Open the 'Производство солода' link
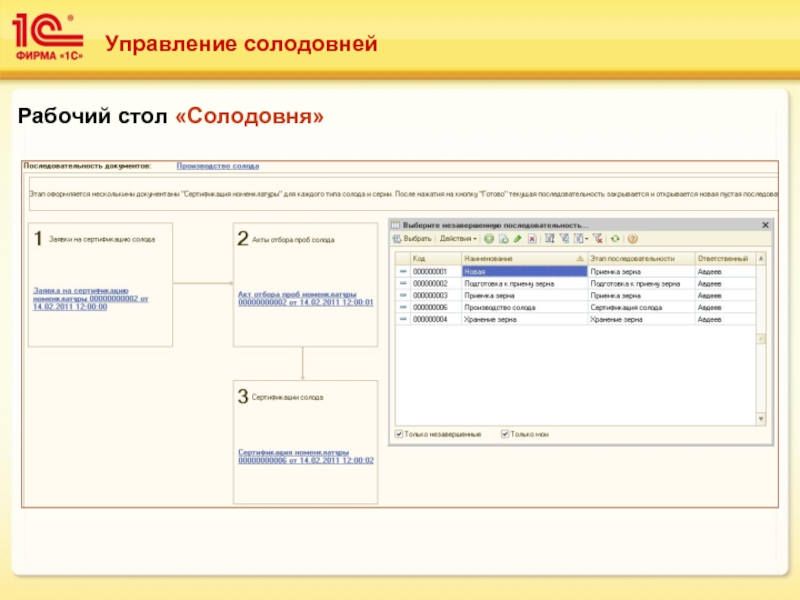This screenshot has height=600, width=800. (217, 164)
